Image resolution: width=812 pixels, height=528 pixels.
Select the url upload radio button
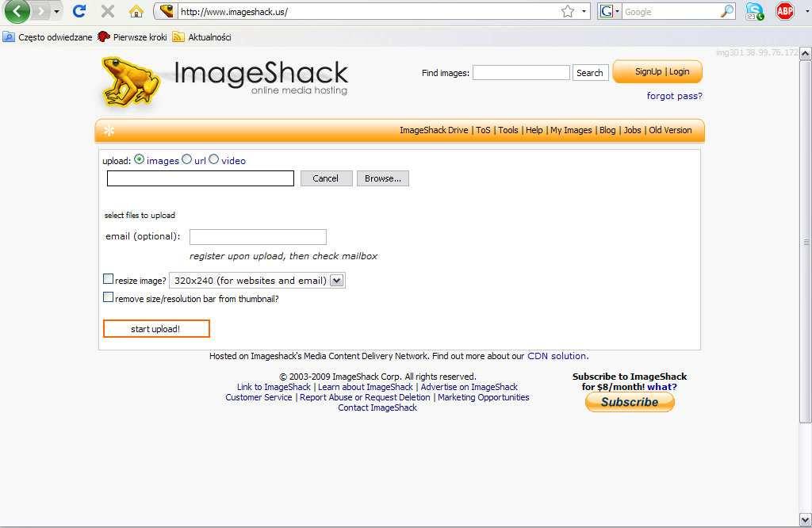click(187, 159)
